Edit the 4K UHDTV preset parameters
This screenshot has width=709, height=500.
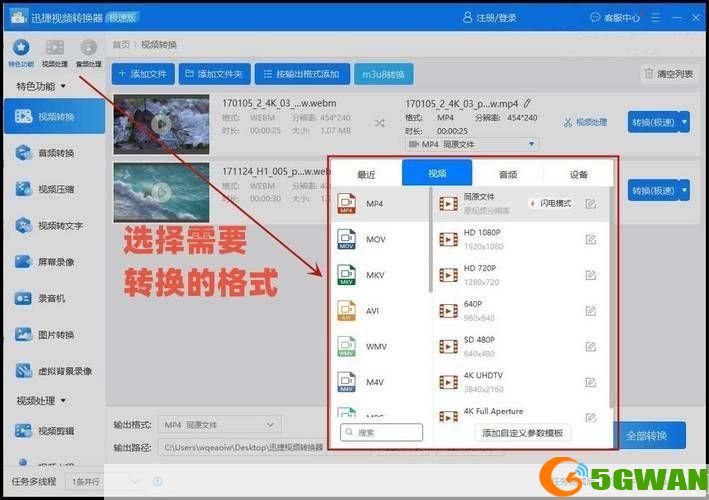point(591,382)
